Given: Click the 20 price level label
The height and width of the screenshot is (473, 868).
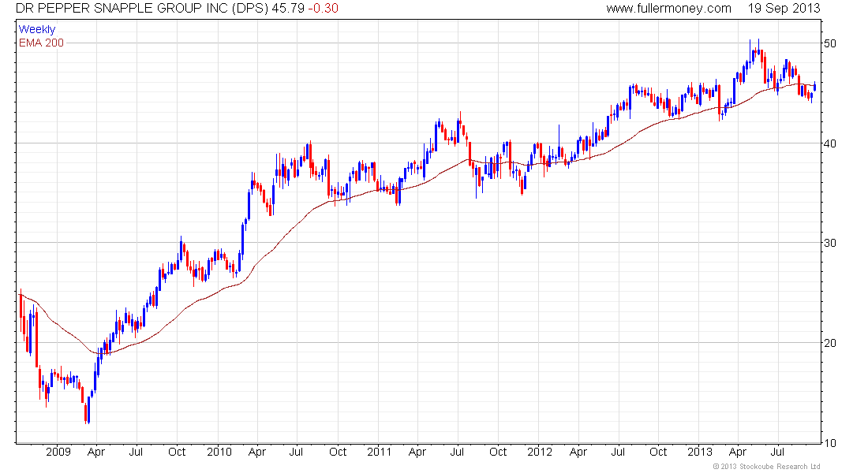Looking at the screenshot, I should pos(829,343).
